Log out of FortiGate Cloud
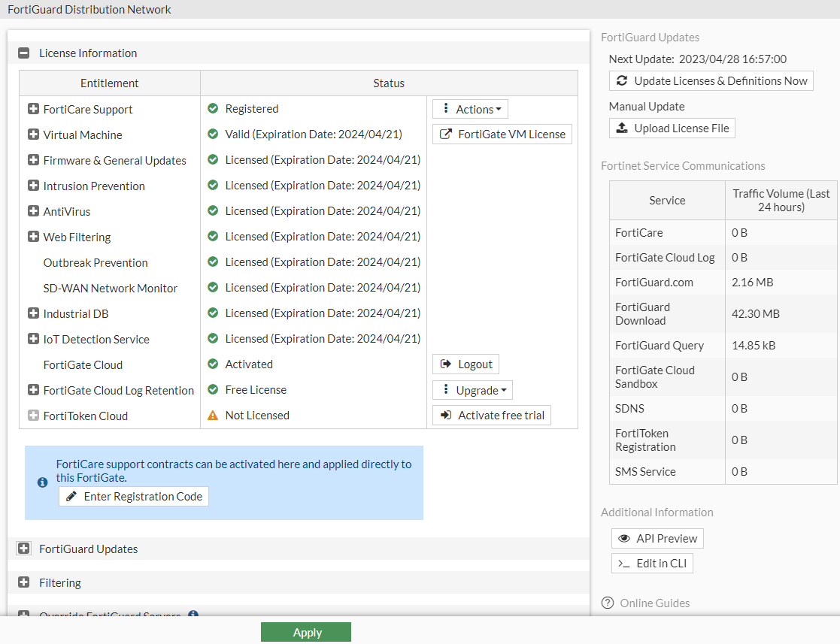Viewport: 840px width, 644px height. 465,364
